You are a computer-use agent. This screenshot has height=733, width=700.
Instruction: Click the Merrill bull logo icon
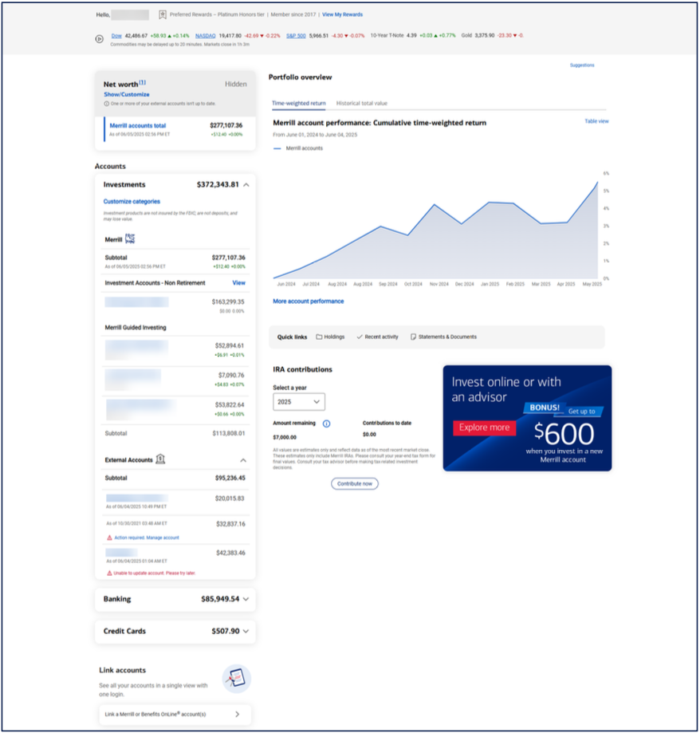pyautogui.click(x=130, y=238)
